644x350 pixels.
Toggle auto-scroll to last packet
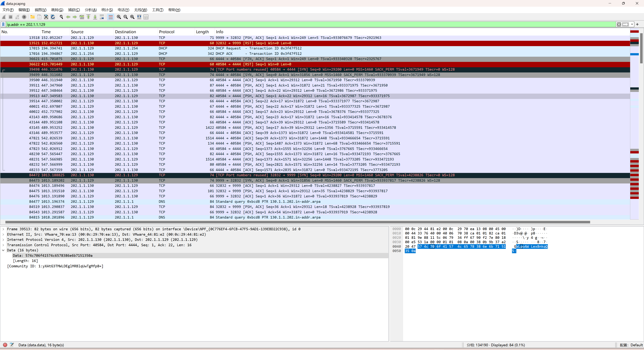[102, 17]
